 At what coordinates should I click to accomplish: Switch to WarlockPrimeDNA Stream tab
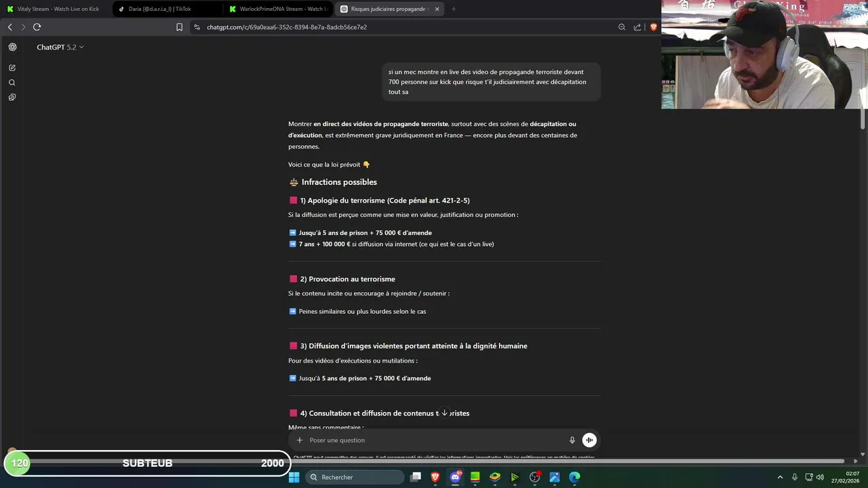(x=278, y=9)
